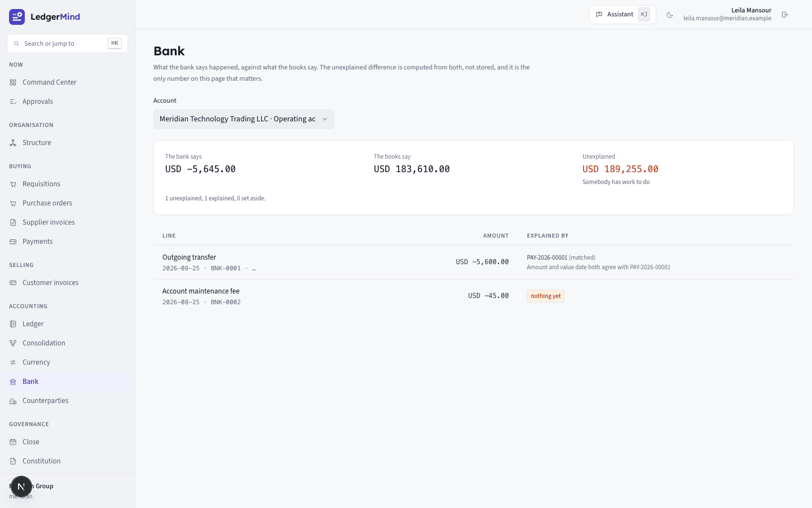The height and width of the screenshot is (508, 812).
Task: Open Purchase orders page
Action: tap(68, 203)
